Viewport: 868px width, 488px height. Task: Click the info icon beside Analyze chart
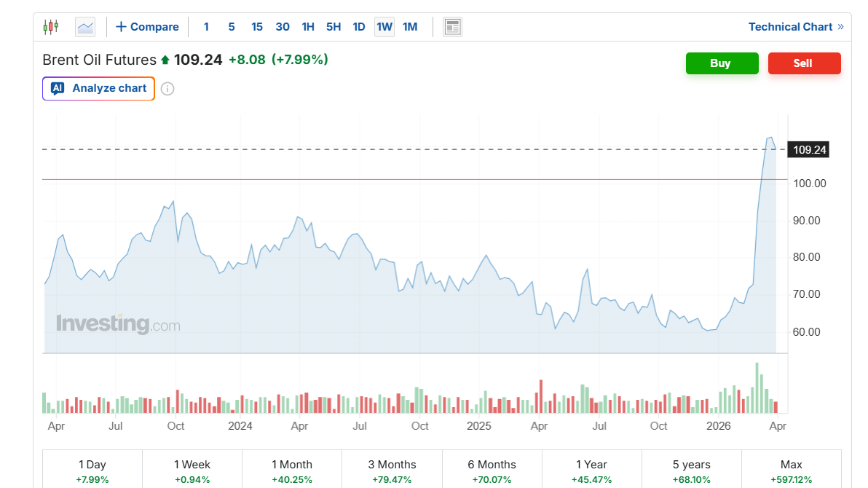pyautogui.click(x=167, y=89)
